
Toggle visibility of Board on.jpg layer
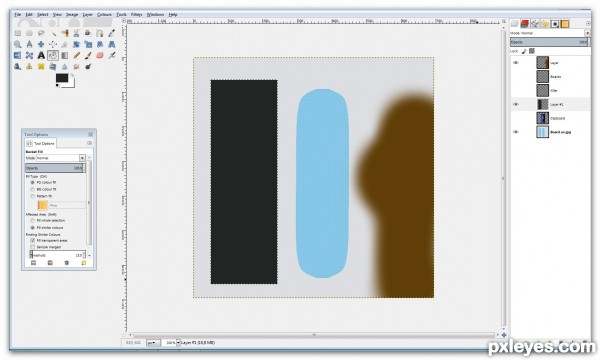pyautogui.click(x=516, y=132)
